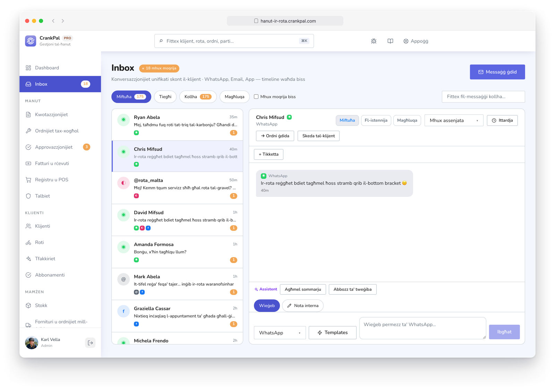Click Abbozz ta' tweġiba button
Viewport: 555px width, 392px height.
[352, 289]
